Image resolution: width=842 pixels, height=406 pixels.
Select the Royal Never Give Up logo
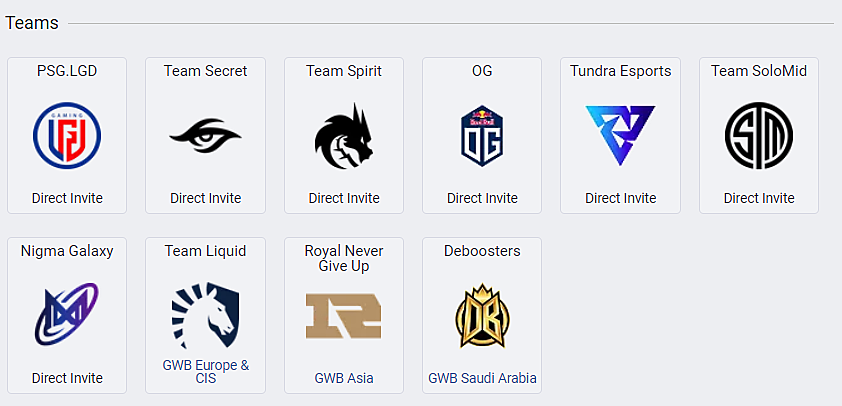point(344,315)
